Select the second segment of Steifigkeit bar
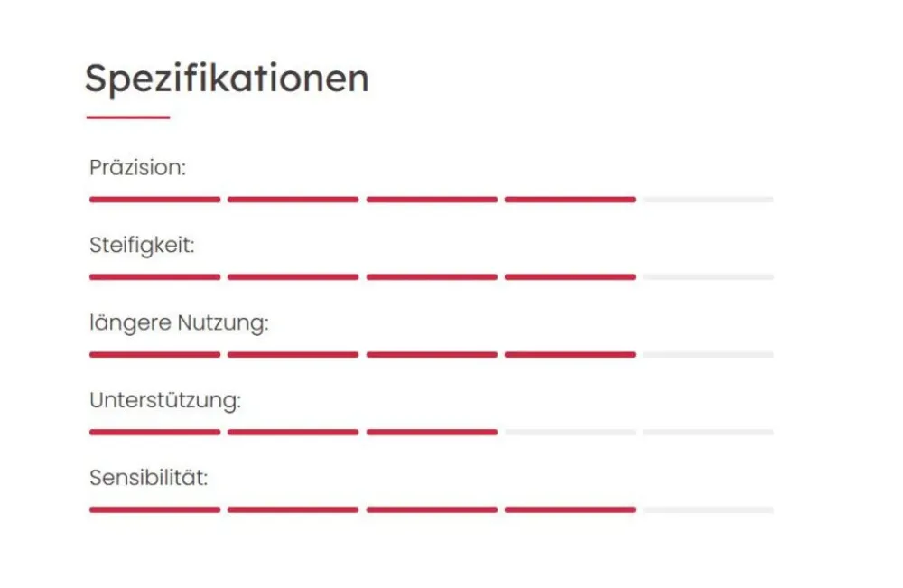 click(293, 277)
